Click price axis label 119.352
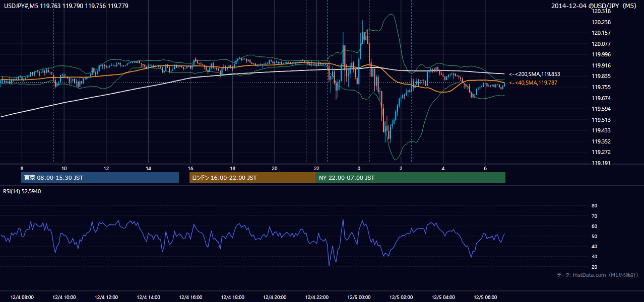This screenshot has width=644, height=302. pyautogui.click(x=602, y=141)
